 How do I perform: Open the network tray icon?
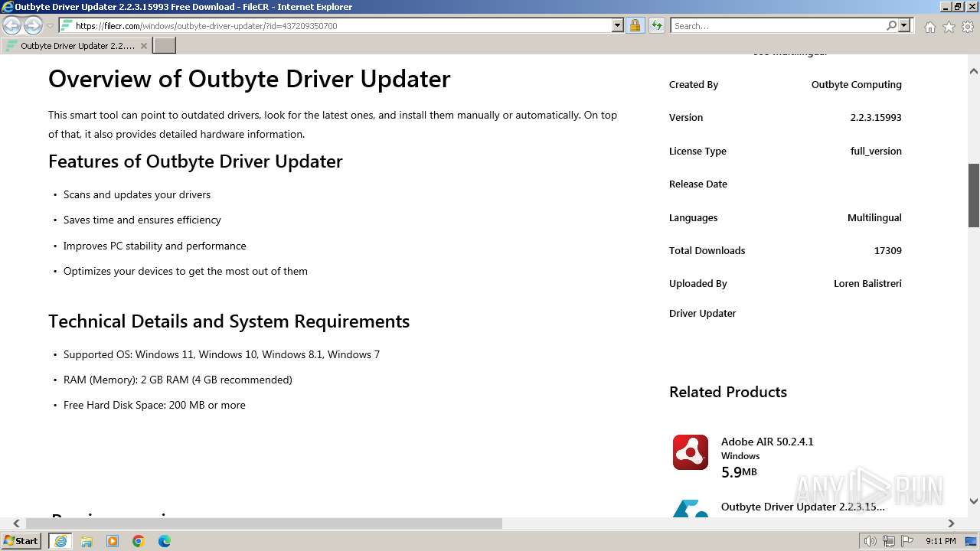pos(889,541)
